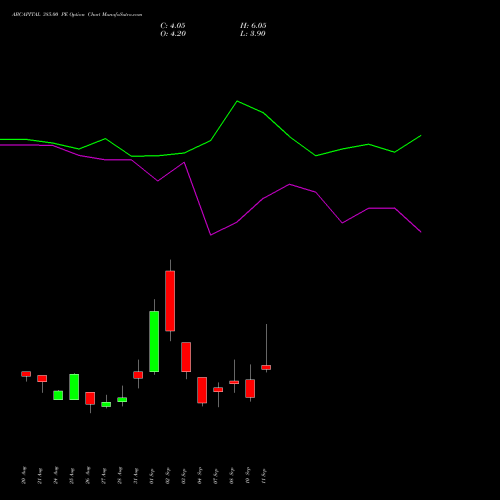Screen dimensions: 500x500
Task: Click the high value H: 6.05
Action: click(253, 26)
